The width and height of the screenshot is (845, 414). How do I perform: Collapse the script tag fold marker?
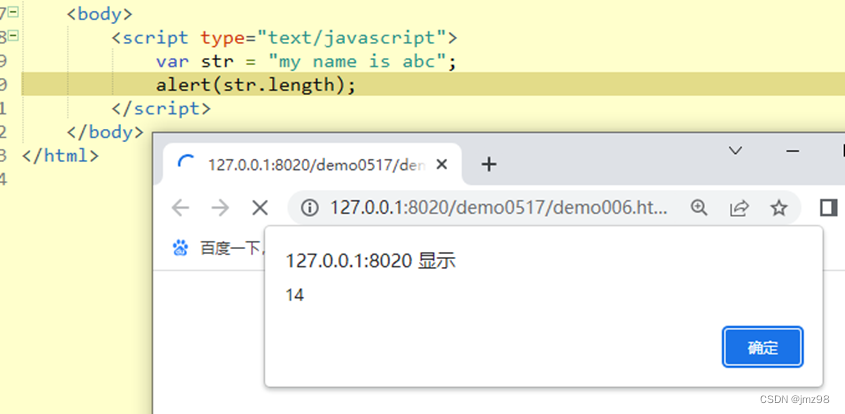(x=13, y=36)
